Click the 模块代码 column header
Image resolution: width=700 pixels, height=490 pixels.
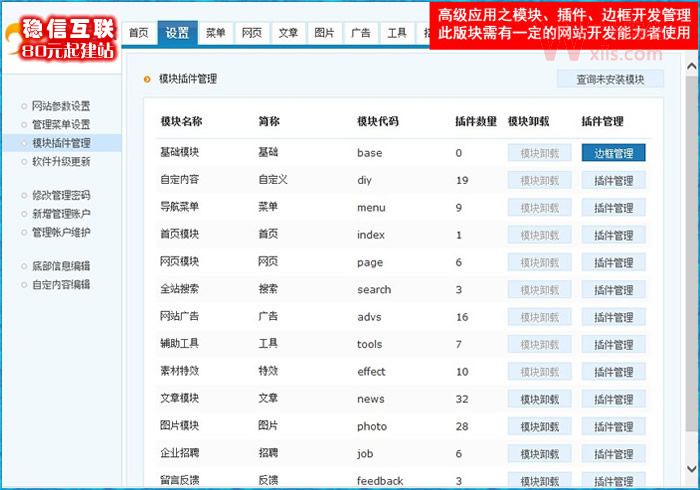[x=378, y=121]
